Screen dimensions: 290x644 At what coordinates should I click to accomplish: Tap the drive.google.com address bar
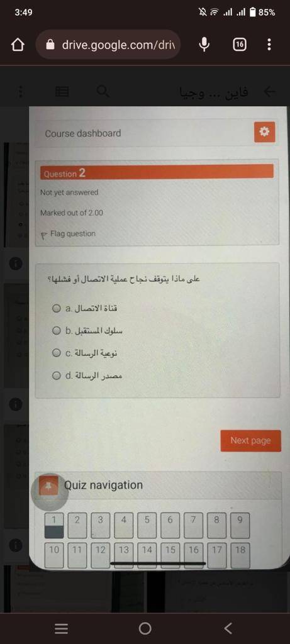108,45
